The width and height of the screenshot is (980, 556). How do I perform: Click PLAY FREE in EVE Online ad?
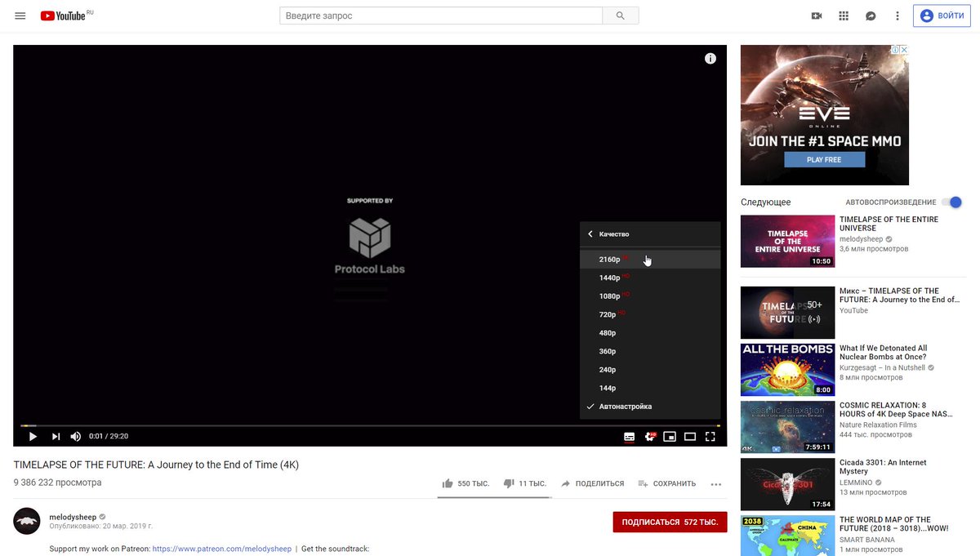coord(824,159)
